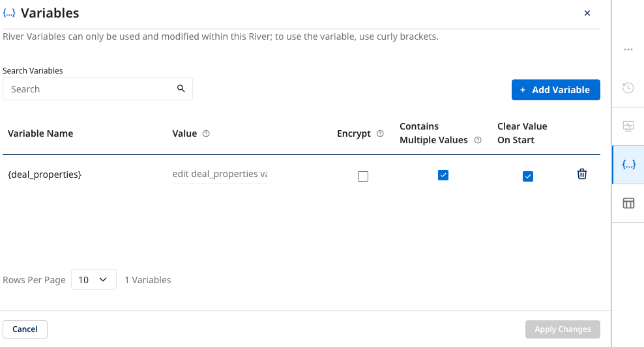Uncheck Contains Multiple Values for deal_properties
Image resolution: width=644 pixels, height=347 pixels.
pos(443,175)
